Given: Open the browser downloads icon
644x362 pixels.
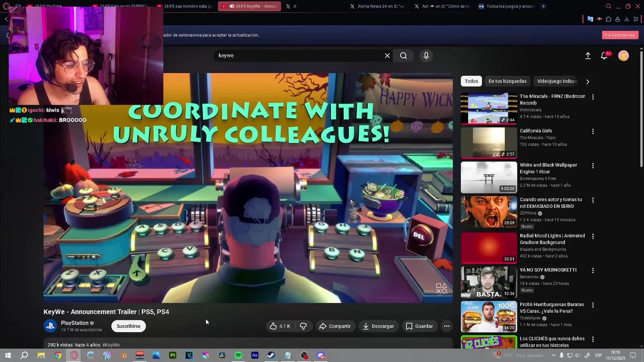Looking at the screenshot, I should (626, 19).
